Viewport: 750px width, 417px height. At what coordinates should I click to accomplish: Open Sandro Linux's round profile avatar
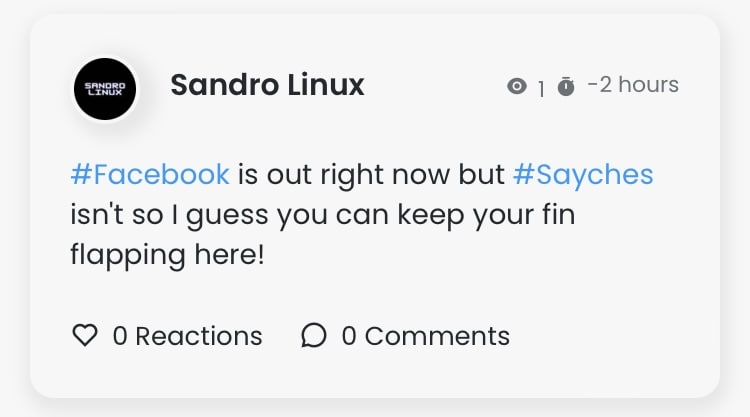(x=105, y=88)
